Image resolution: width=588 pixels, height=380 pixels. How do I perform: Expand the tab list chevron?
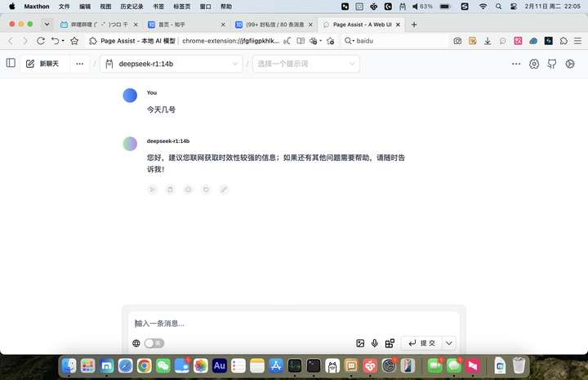[47, 25]
